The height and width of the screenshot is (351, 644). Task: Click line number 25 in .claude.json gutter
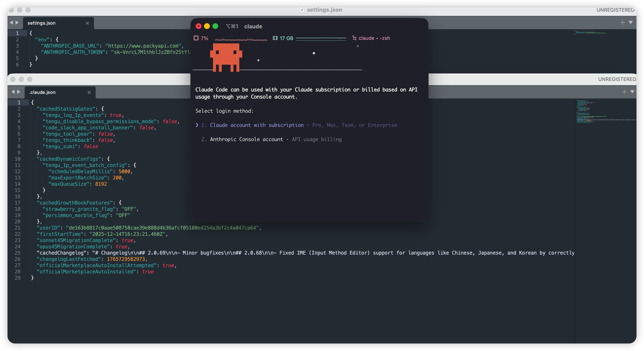pyautogui.click(x=18, y=253)
